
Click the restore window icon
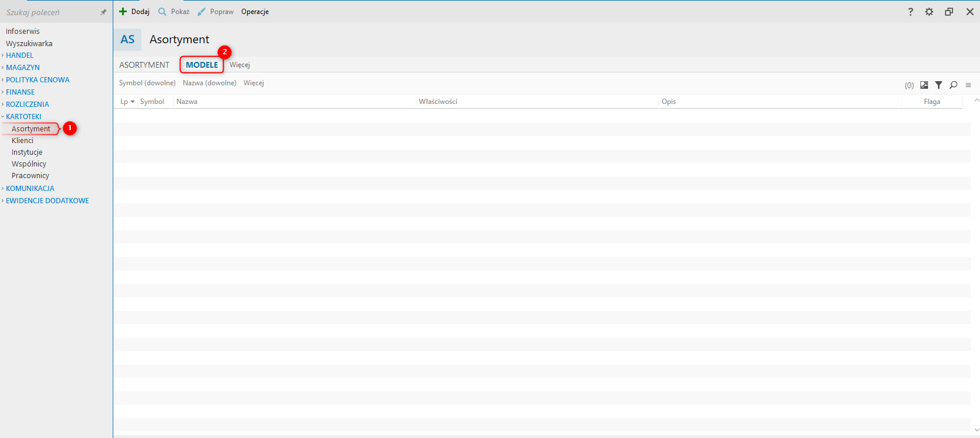(x=949, y=12)
